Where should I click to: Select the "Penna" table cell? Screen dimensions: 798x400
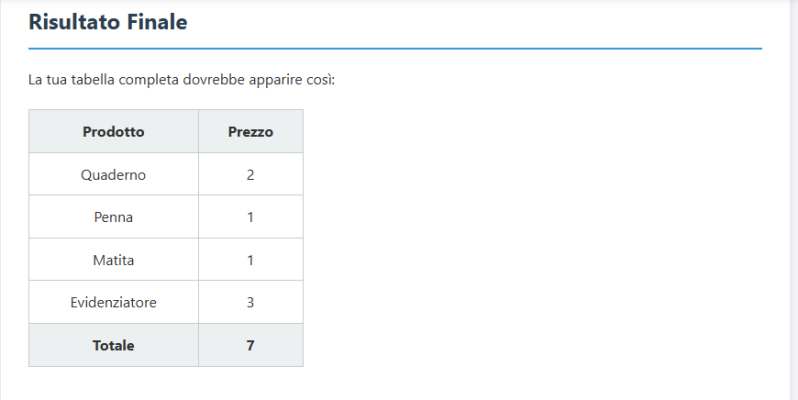click(x=113, y=217)
